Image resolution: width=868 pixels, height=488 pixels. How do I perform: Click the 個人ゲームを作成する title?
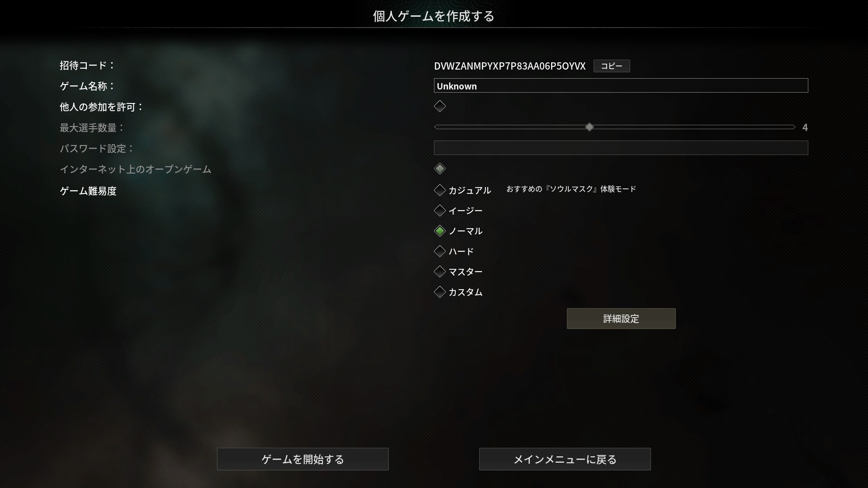pos(434,16)
